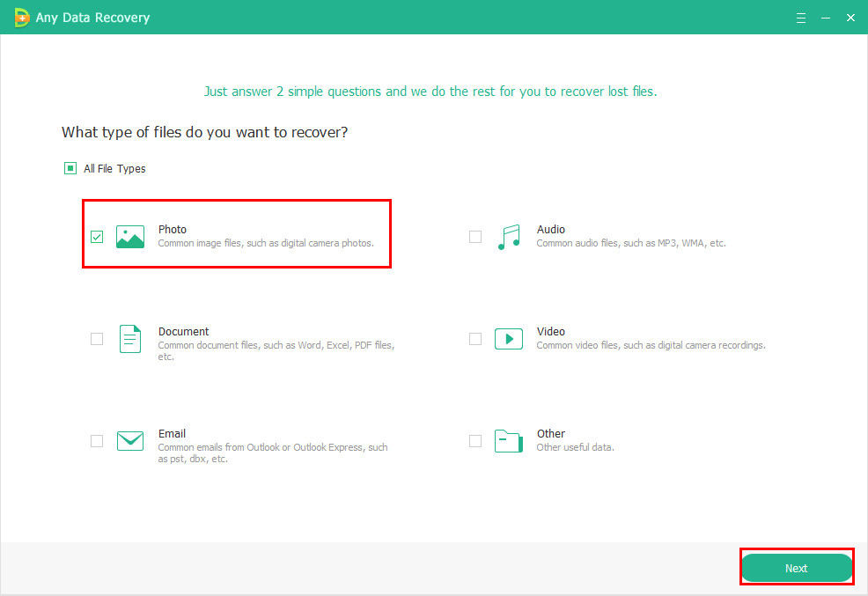Click the Audio music note icon
Image resolution: width=868 pixels, height=596 pixels.
pos(509,237)
